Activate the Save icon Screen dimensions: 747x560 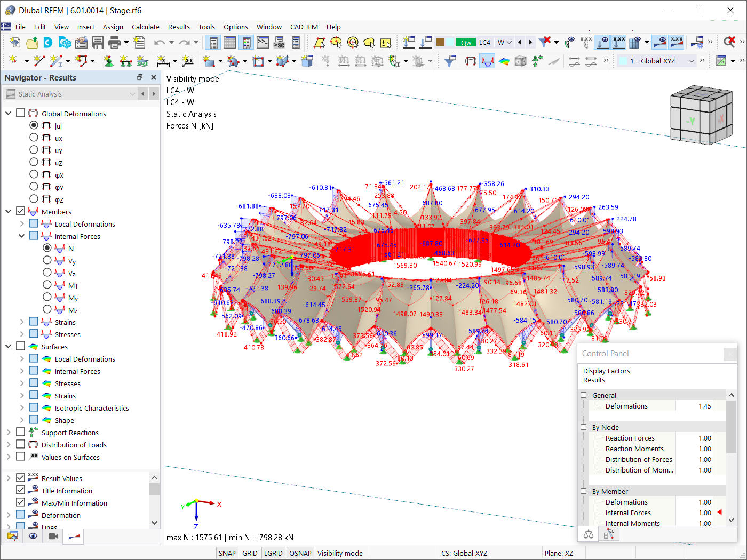click(x=98, y=42)
